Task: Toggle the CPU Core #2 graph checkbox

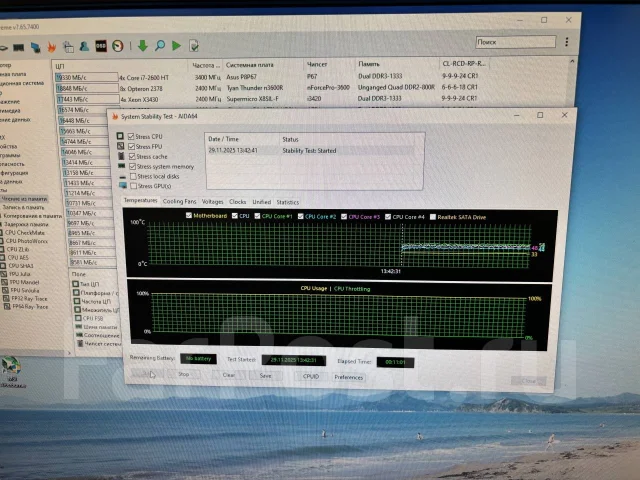Action: tap(301, 216)
